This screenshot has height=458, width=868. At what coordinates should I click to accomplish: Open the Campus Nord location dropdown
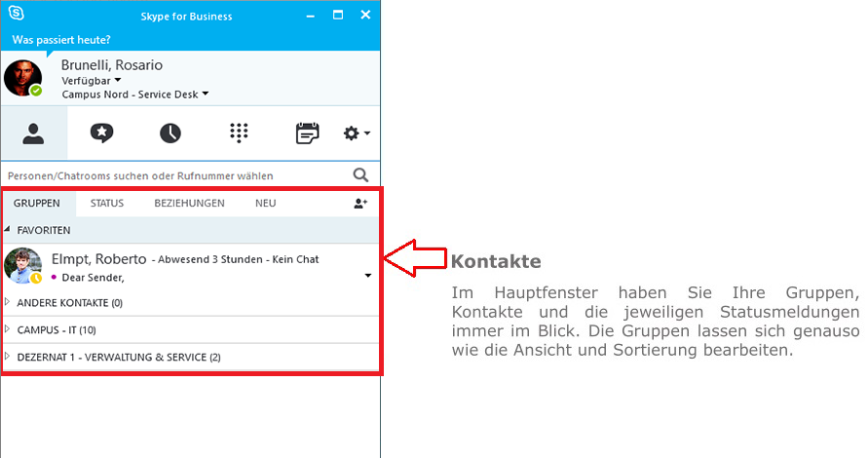click(134, 95)
